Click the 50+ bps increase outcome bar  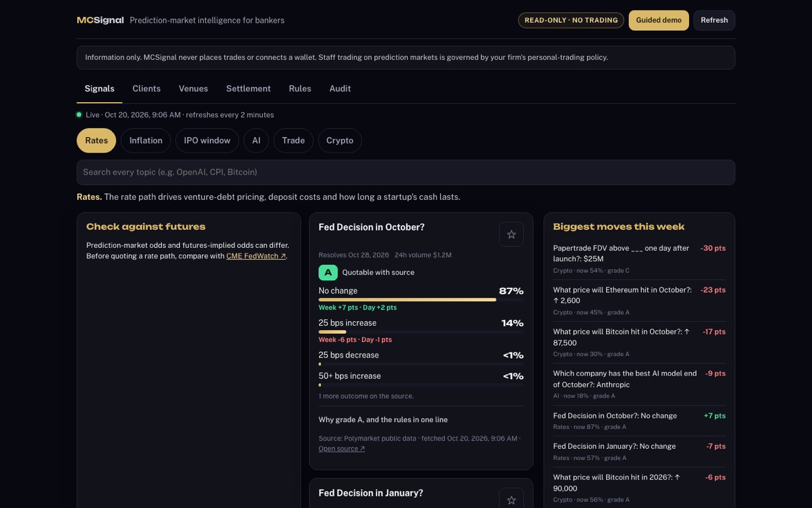click(x=421, y=385)
